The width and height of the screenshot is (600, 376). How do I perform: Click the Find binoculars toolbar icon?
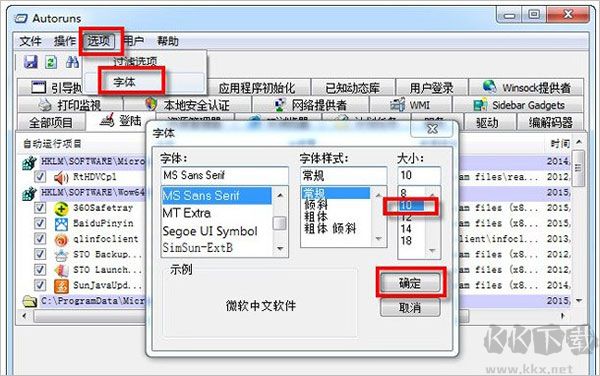(x=72, y=62)
